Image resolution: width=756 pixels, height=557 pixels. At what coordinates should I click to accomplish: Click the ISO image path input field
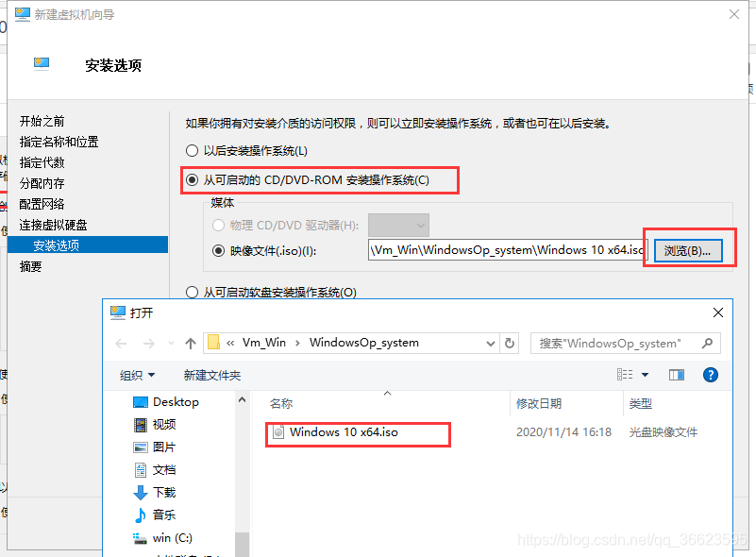506,250
